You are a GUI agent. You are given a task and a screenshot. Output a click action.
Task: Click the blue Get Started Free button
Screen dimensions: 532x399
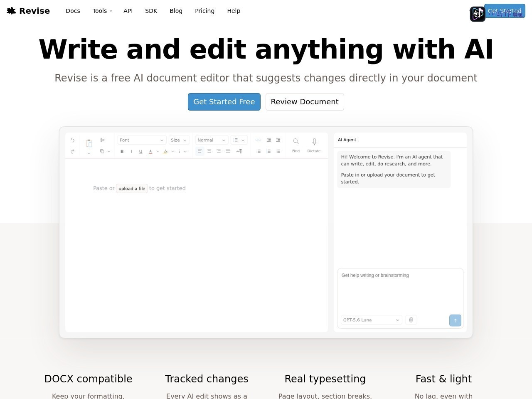pyautogui.click(x=224, y=102)
